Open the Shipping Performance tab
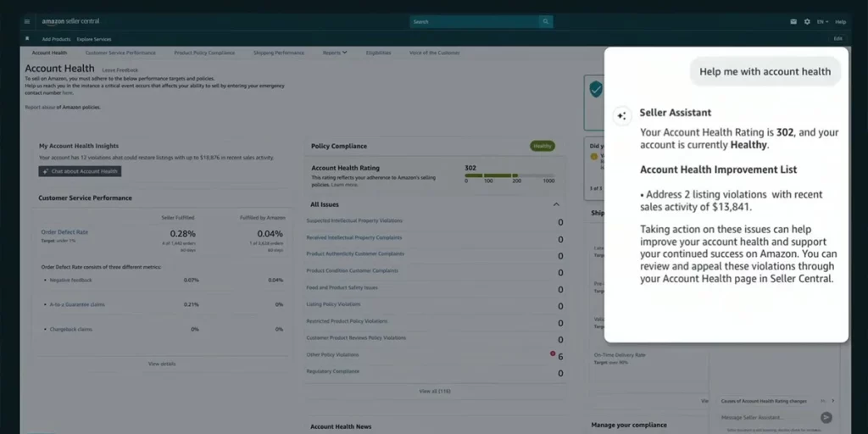Viewport: 868px width, 434px height. pos(278,53)
